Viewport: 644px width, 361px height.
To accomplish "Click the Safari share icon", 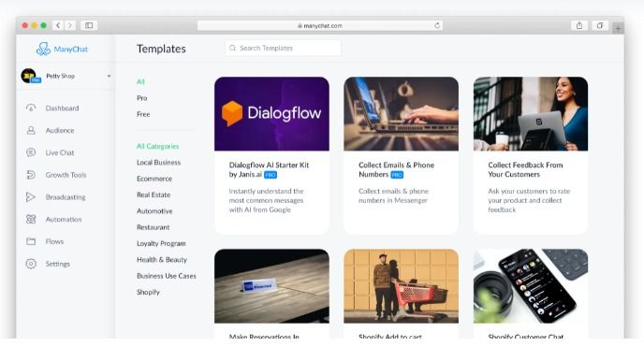I will 579,25.
